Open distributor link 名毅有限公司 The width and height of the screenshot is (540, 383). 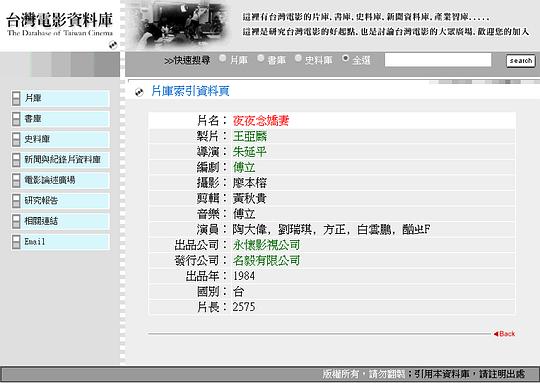pos(266,260)
